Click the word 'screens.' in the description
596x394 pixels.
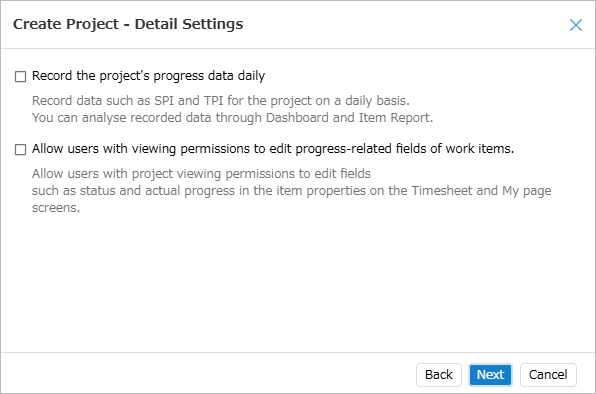click(56, 208)
